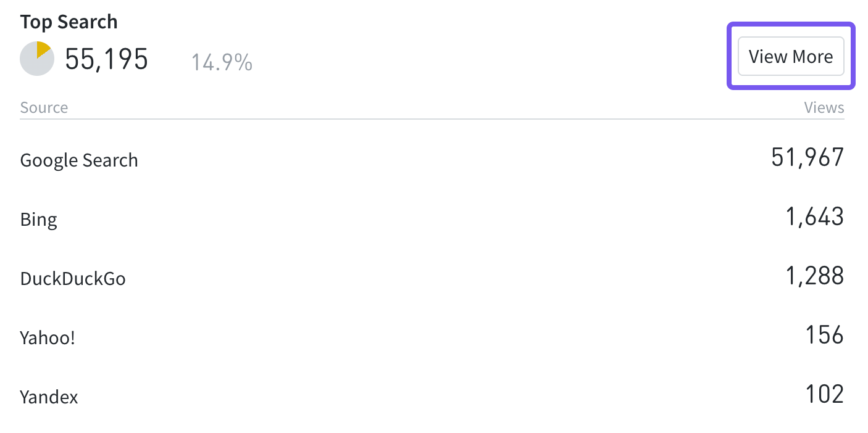This screenshot has width=868, height=433.
Task: Click the Source column header
Action: coord(44,107)
